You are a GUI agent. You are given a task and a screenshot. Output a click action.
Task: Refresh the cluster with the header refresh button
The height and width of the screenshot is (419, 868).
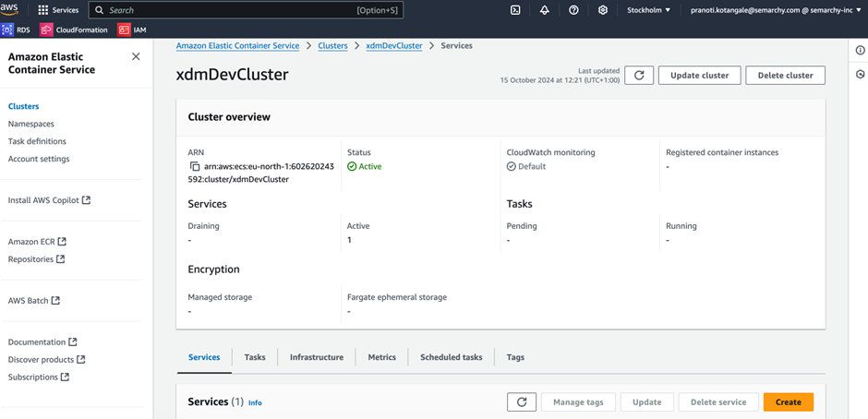click(639, 76)
